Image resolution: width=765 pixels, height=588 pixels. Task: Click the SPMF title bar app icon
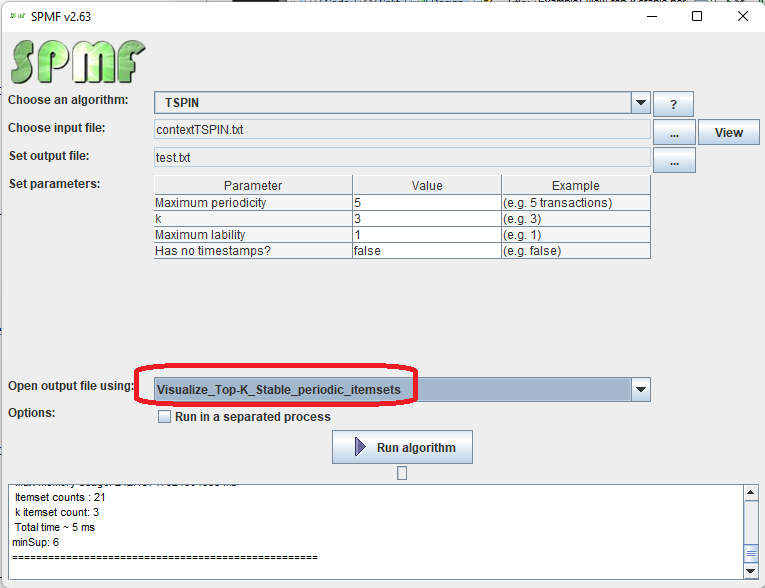pyautogui.click(x=17, y=16)
